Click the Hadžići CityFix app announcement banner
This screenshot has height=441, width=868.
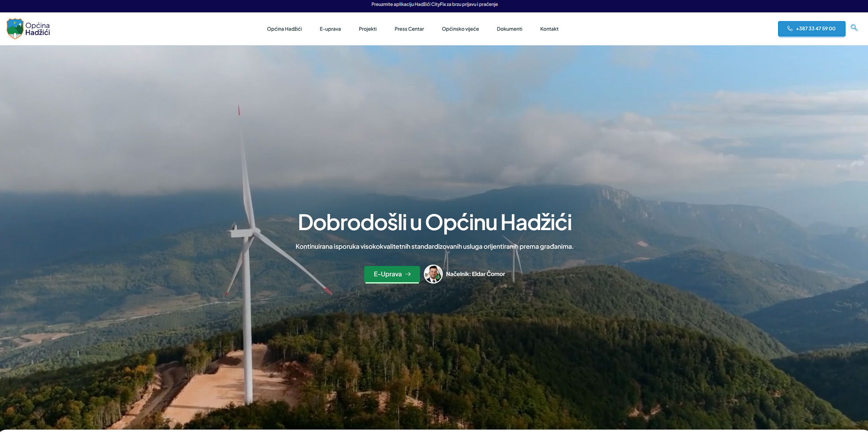point(434,4)
